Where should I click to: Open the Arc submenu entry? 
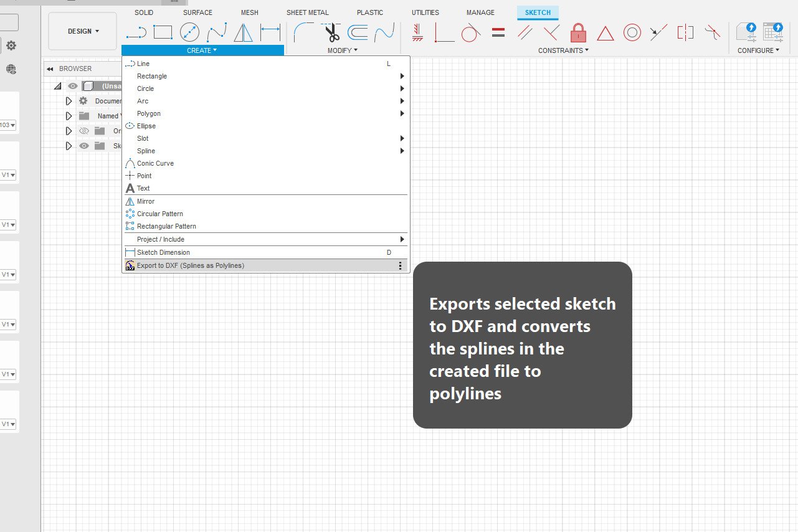coord(266,101)
